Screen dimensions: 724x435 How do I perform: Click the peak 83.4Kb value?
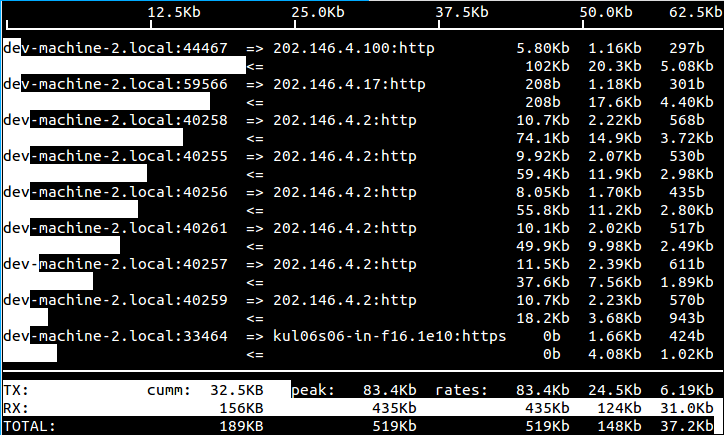(390, 390)
